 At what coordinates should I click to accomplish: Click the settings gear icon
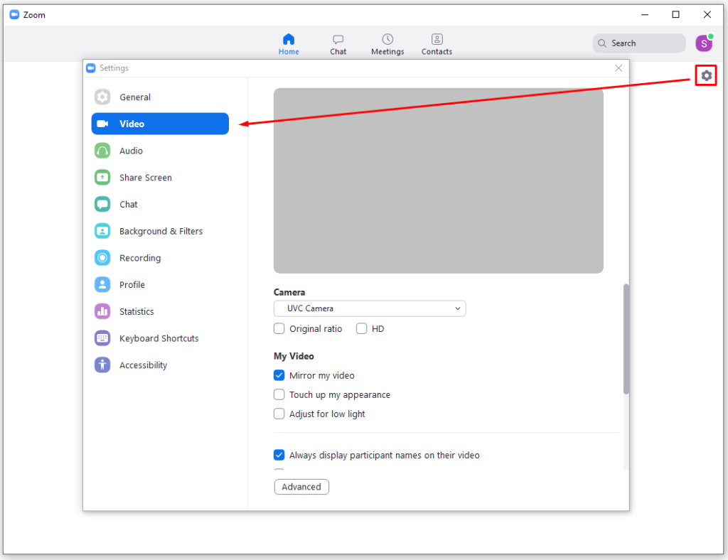[706, 75]
